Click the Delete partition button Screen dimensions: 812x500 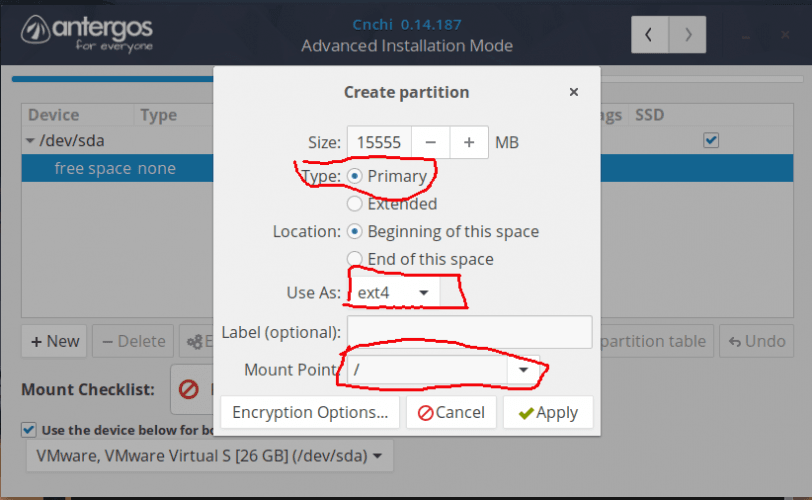coord(133,341)
